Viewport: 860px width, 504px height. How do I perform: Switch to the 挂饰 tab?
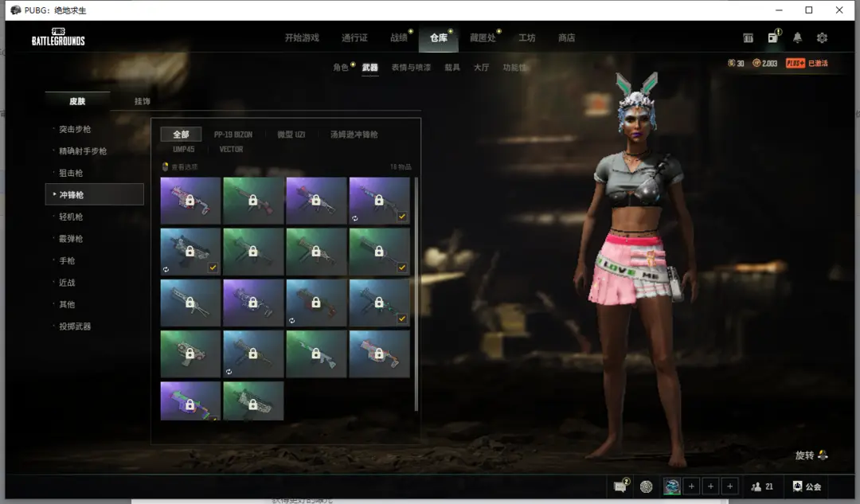click(142, 101)
